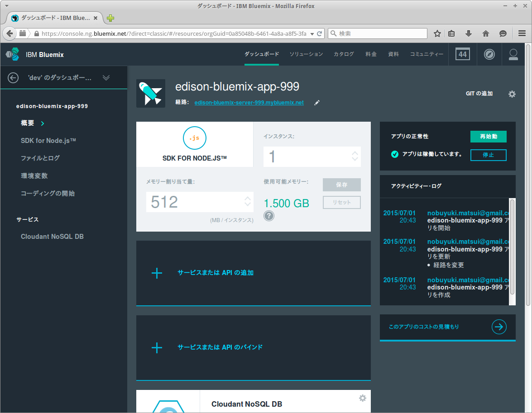Screen dimensions: 532x413
Task: Open the notifications icon showing 44
Action: (x=462, y=54)
